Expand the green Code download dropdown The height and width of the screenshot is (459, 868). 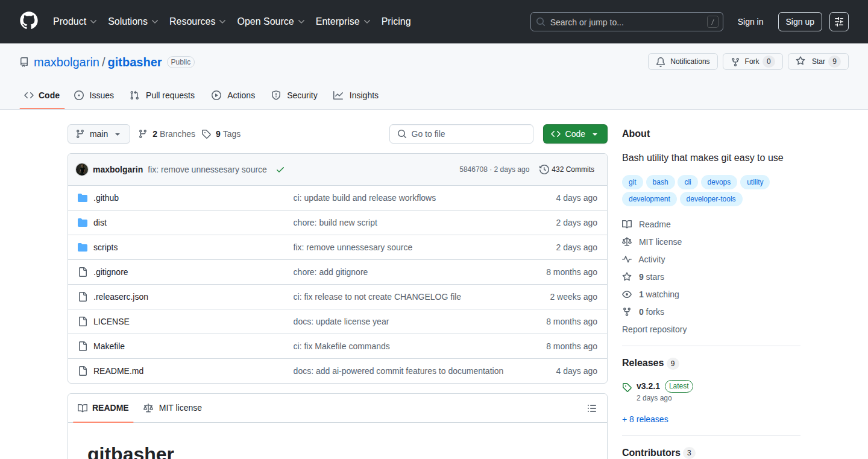575,134
